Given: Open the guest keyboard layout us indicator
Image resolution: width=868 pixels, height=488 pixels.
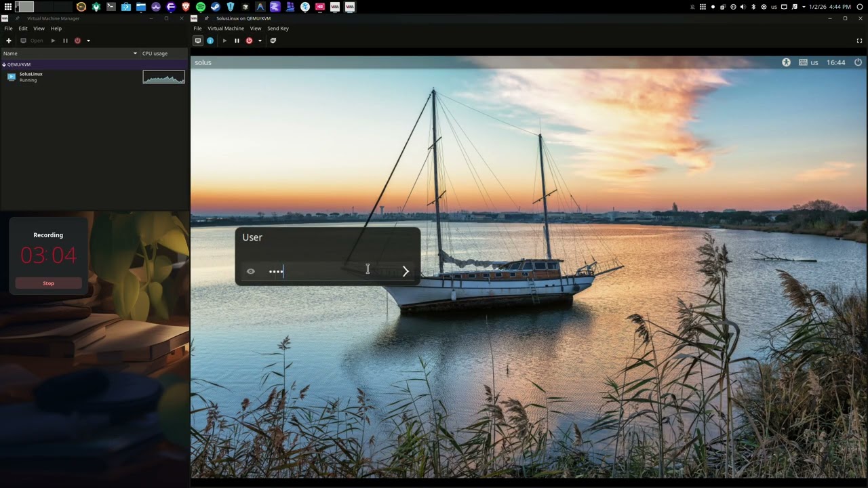Looking at the screenshot, I should click(808, 62).
